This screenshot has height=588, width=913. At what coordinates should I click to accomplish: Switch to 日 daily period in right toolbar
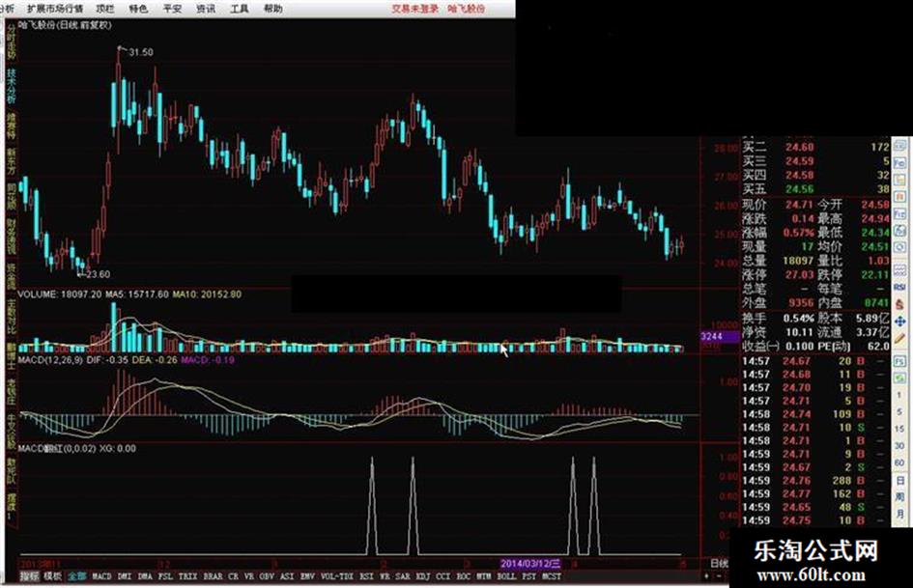(900, 481)
